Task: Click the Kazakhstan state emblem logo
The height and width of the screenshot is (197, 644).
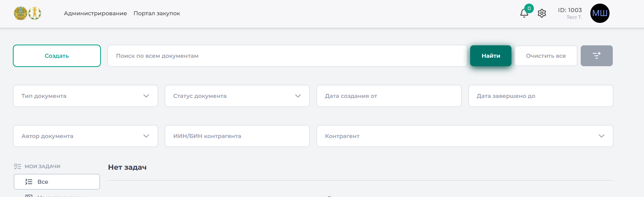Action: pos(20,13)
